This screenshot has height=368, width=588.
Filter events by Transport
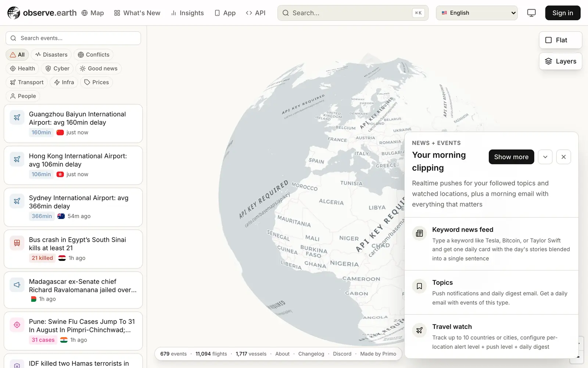(26, 82)
